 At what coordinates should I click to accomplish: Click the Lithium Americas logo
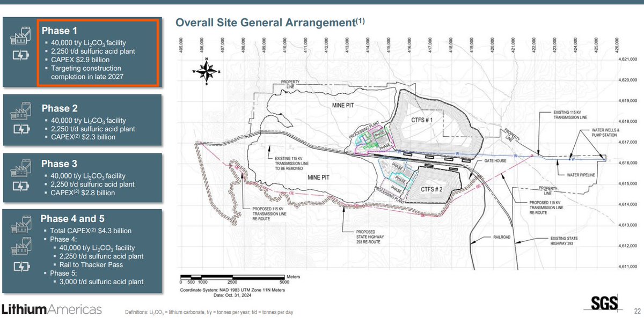point(52,309)
